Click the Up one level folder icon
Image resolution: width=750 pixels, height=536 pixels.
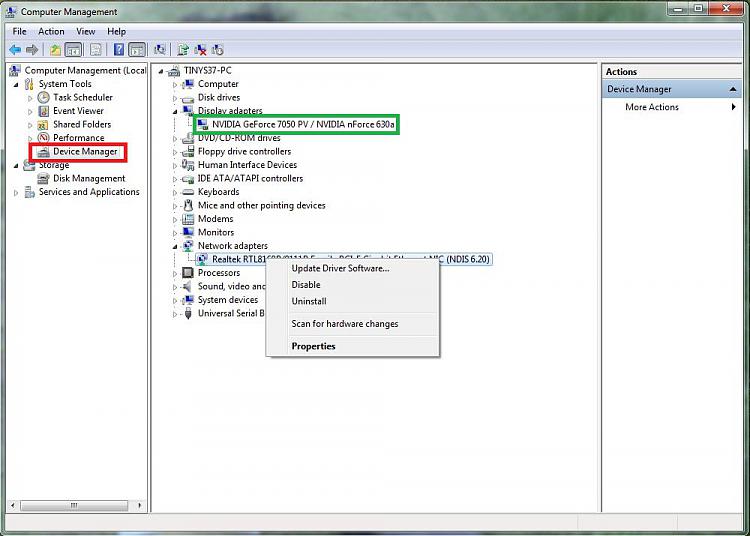click(55, 49)
